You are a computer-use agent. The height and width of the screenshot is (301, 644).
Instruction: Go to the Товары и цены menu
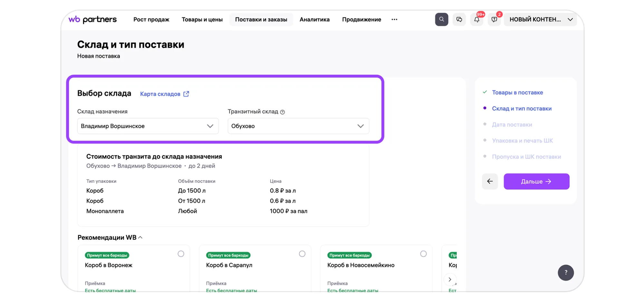pyautogui.click(x=202, y=19)
